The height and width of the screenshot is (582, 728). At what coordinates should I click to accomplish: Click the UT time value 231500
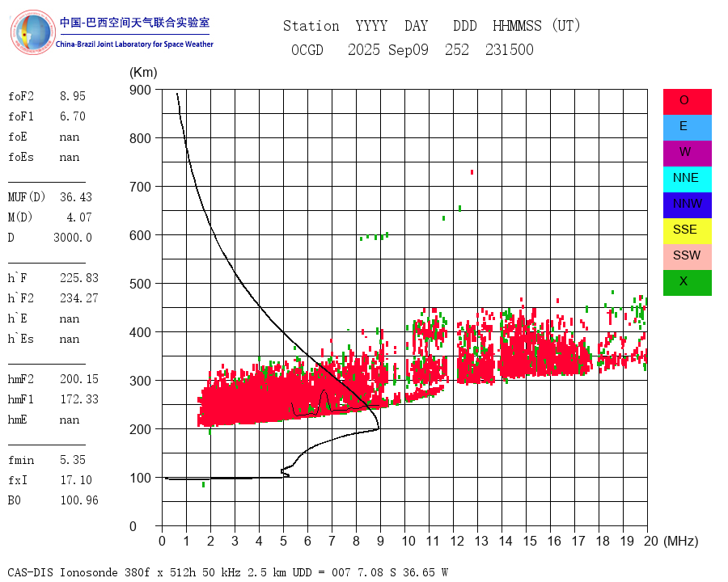point(510,49)
